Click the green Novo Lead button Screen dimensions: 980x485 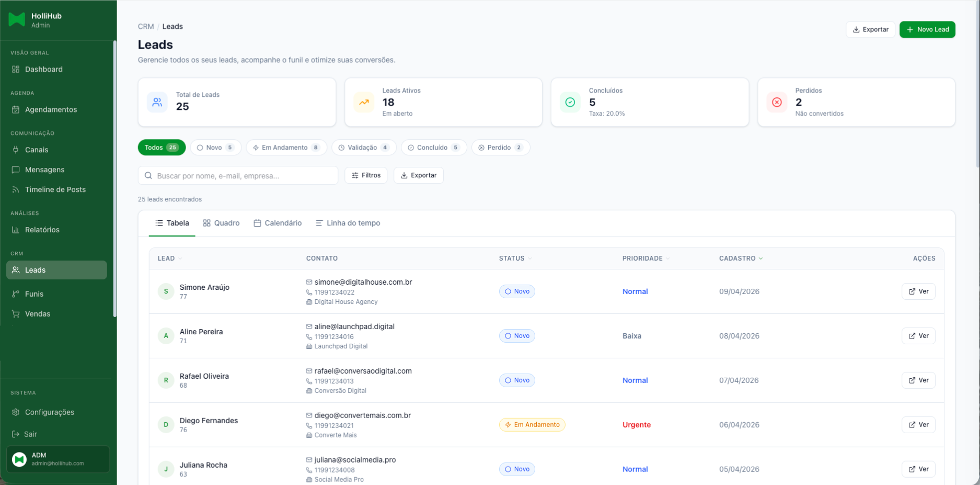927,29
